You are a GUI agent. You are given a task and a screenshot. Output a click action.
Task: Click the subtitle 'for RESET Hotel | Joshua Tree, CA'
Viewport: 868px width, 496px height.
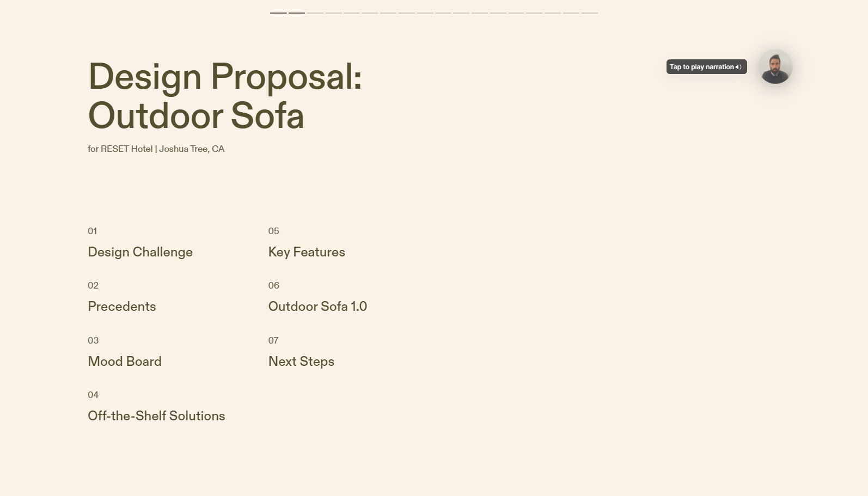pyautogui.click(x=156, y=149)
